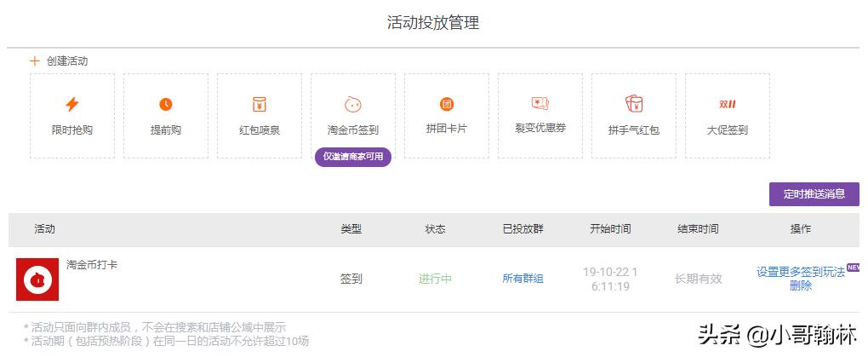Click the 定时推送消息 button
868x357 pixels.
click(814, 194)
